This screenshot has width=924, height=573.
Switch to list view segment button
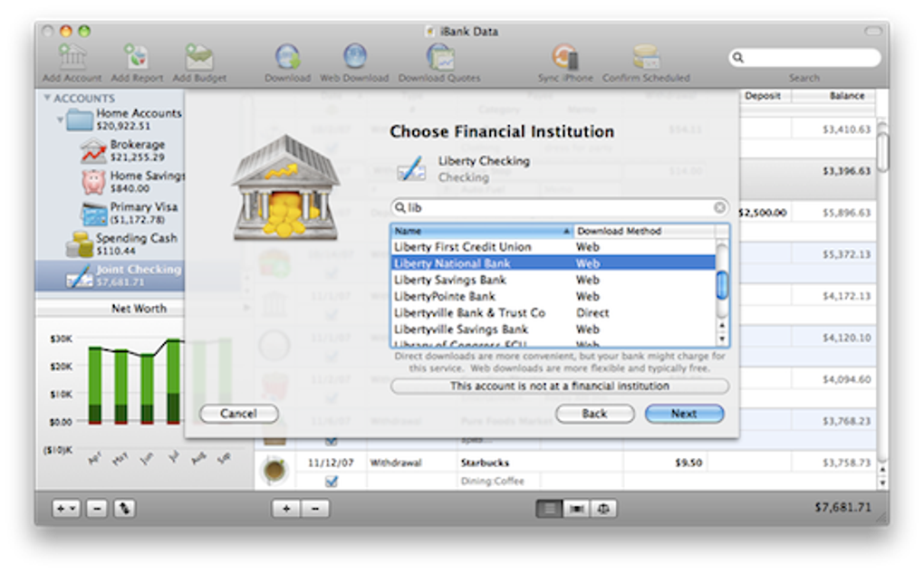pos(549,508)
